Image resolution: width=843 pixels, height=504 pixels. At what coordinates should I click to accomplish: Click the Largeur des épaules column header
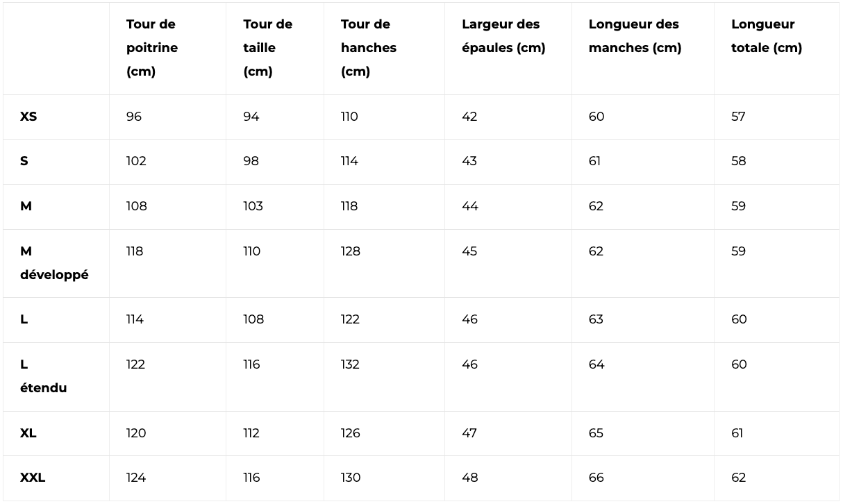503,36
